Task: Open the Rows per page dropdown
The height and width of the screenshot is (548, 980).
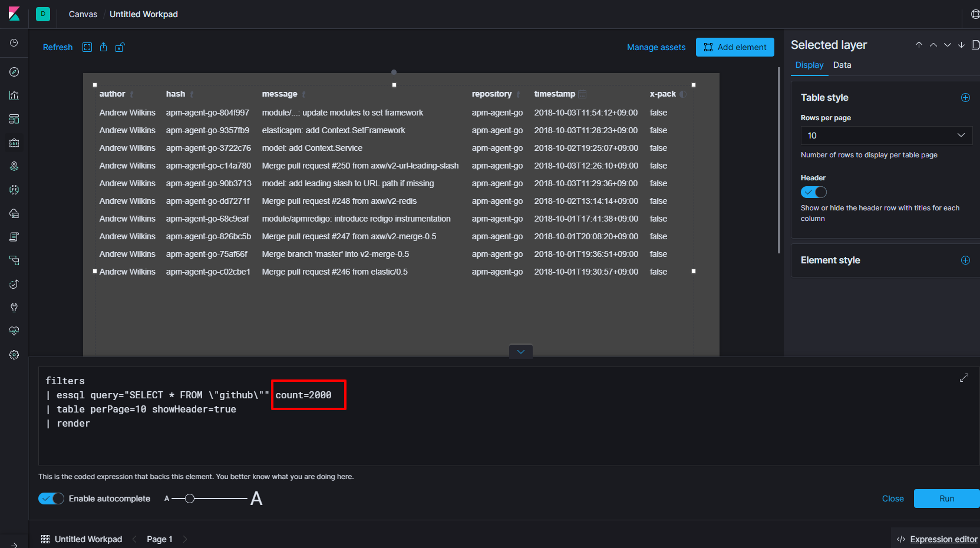Action: (886, 136)
